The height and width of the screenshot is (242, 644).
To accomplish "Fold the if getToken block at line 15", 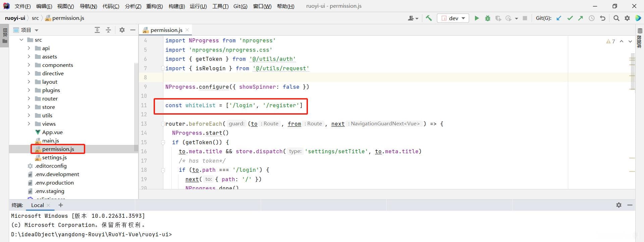I will 163,142.
